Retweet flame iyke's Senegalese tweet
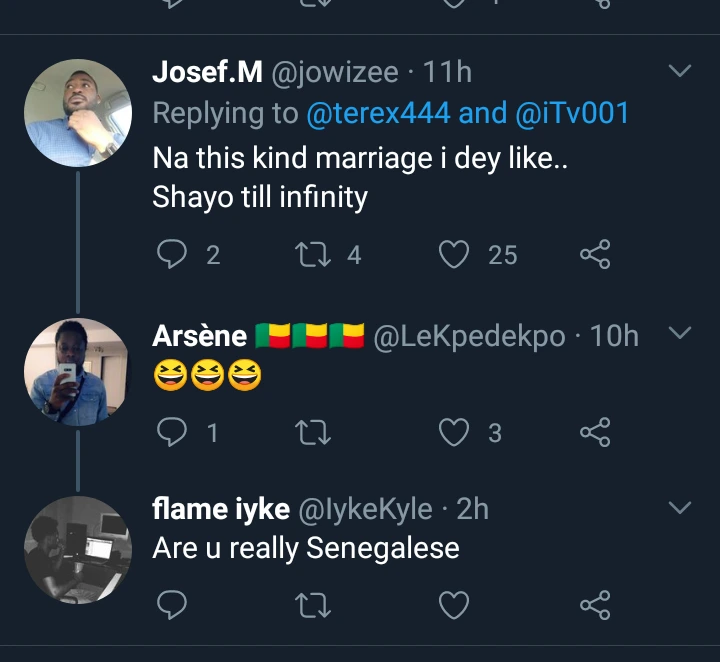 coord(315,605)
